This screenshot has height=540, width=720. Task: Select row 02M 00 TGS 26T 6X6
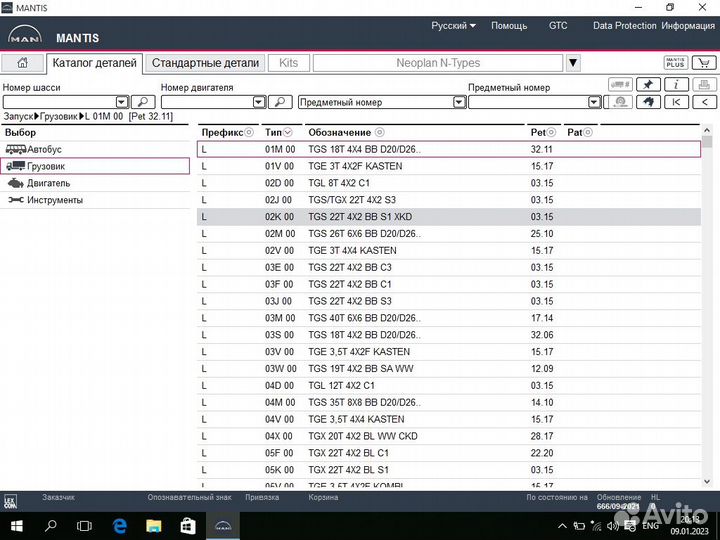449,234
